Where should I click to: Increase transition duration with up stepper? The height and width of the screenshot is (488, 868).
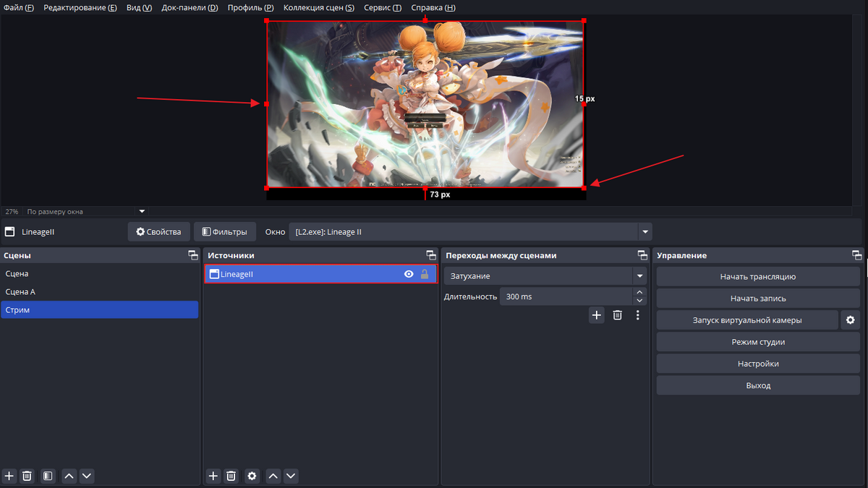click(x=639, y=292)
